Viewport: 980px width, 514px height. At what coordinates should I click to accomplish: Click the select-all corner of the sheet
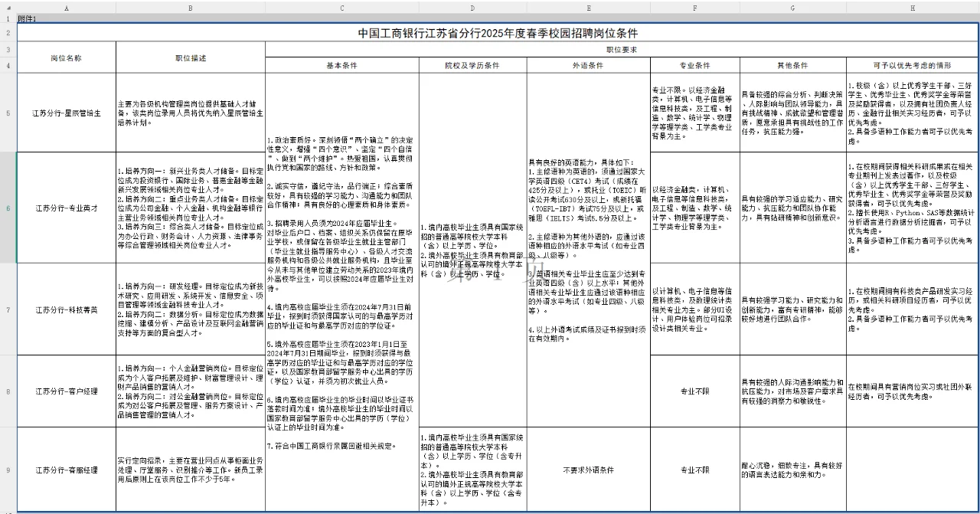[8, 8]
